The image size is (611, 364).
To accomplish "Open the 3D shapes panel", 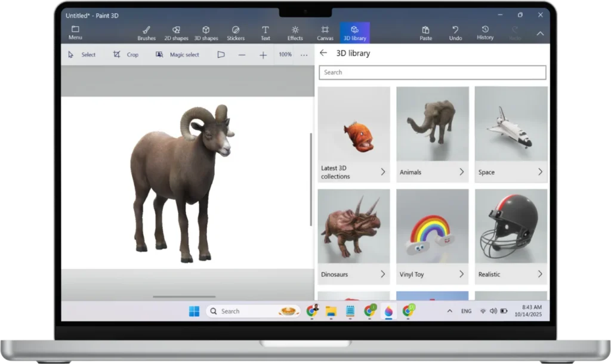I will click(x=206, y=33).
